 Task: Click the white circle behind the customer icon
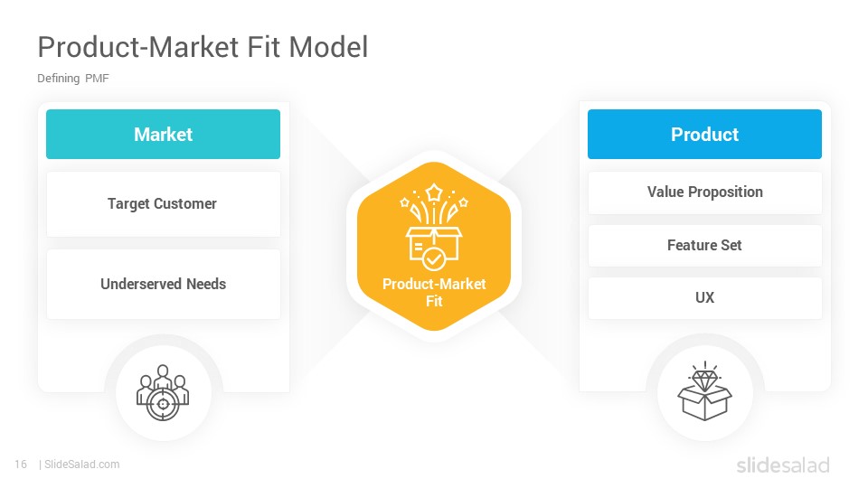coord(164,393)
